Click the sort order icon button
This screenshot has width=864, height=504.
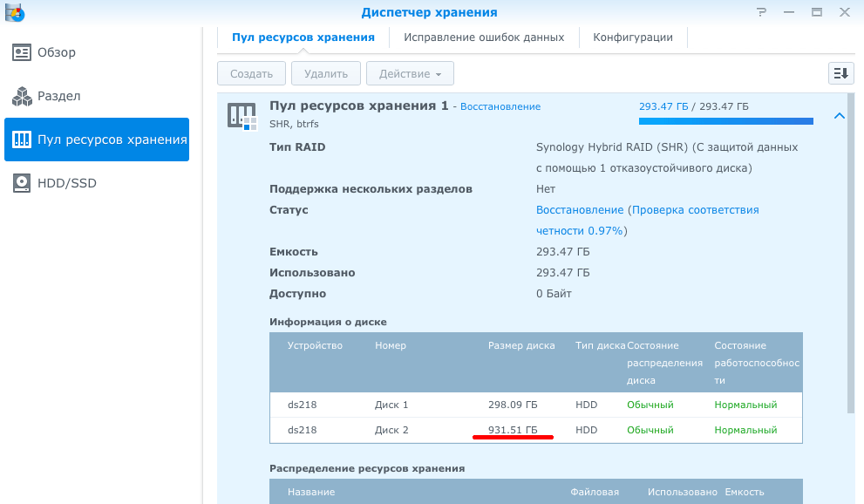(x=840, y=73)
